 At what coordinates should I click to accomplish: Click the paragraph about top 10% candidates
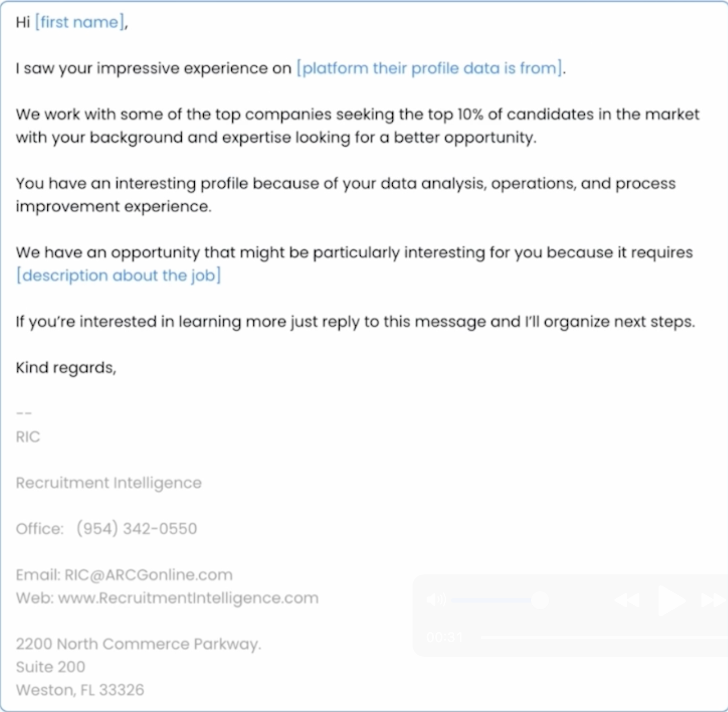357,126
